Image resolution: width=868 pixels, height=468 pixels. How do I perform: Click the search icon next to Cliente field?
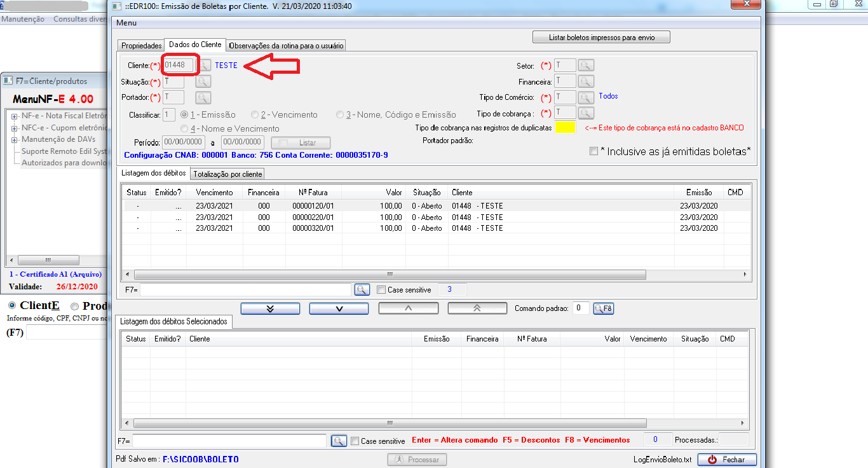coord(205,65)
